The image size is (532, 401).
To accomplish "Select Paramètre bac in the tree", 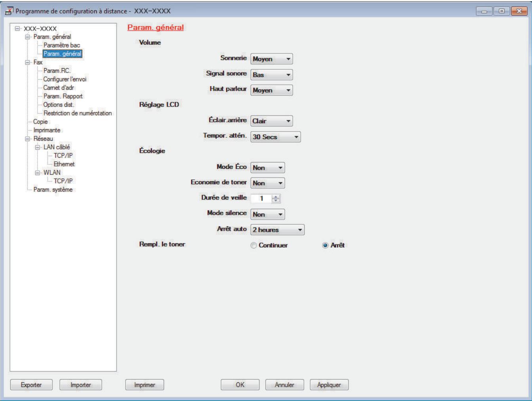I will (x=62, y=45).
